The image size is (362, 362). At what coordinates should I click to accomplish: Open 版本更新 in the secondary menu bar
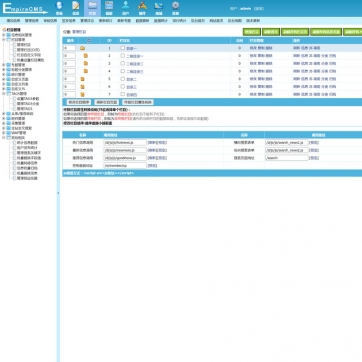253,21
